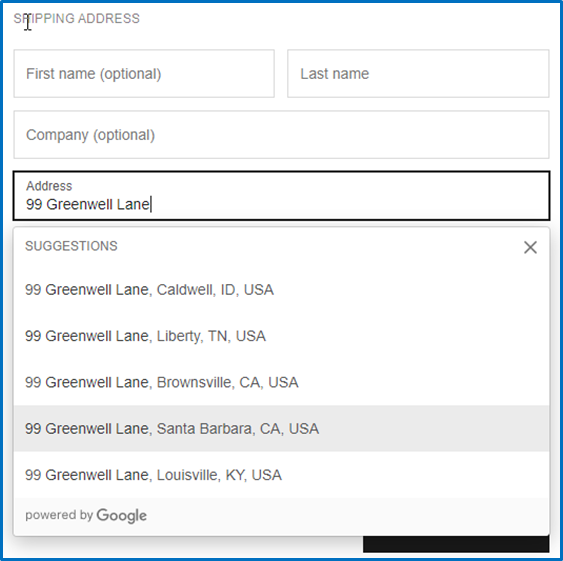The height and width of the screenshot is (561, 563).
Task: Choose the Louisville, KY address suggestion
Action: pyautogui.click(x=282, y=475)
